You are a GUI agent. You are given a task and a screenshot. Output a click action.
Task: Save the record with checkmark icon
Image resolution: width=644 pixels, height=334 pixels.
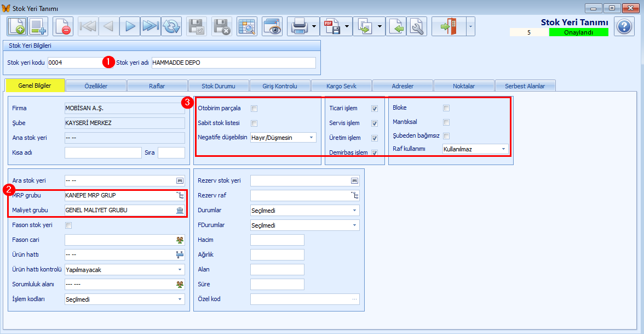pos(197,27)
